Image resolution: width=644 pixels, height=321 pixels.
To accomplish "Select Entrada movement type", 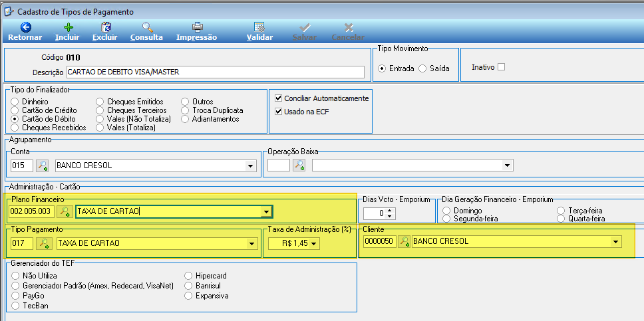I will pos(382,68).
